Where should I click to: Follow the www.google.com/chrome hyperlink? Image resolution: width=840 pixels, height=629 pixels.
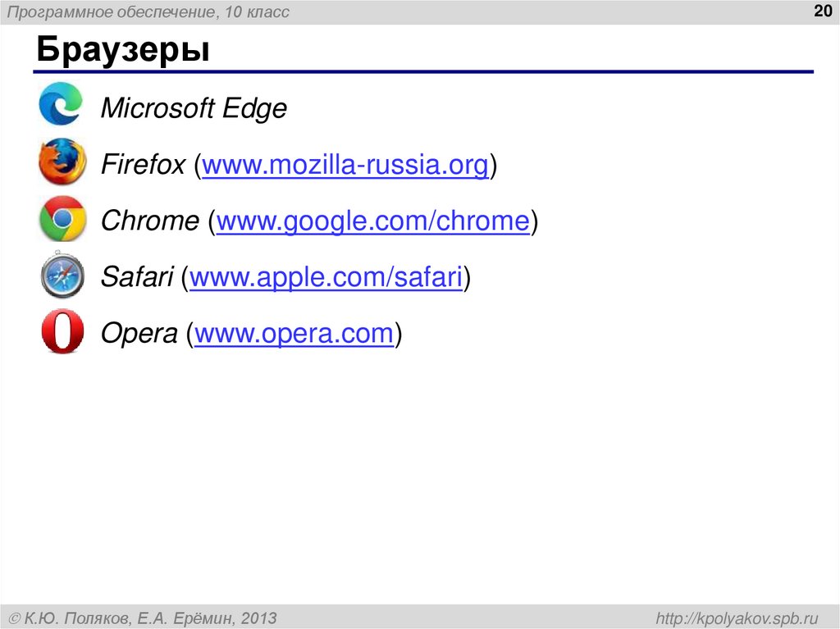(x=372, y=221)
